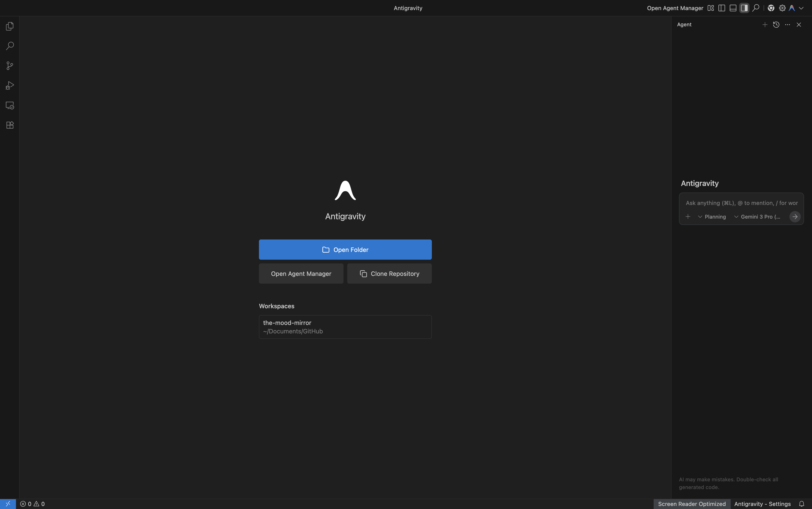Screen dimensions: 812x509
Task: Click the title bar magnifier search icon
Action: [756, 8]
